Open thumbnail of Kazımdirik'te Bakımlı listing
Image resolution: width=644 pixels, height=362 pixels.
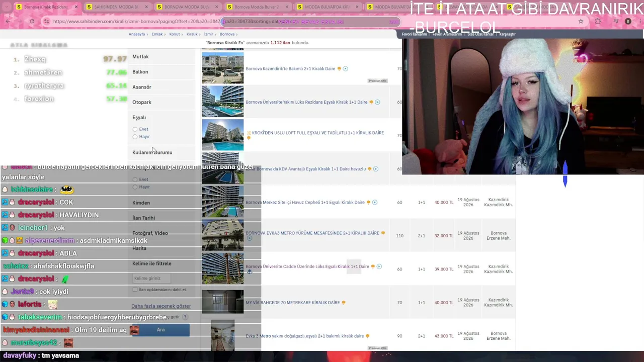tap(222, 68)
